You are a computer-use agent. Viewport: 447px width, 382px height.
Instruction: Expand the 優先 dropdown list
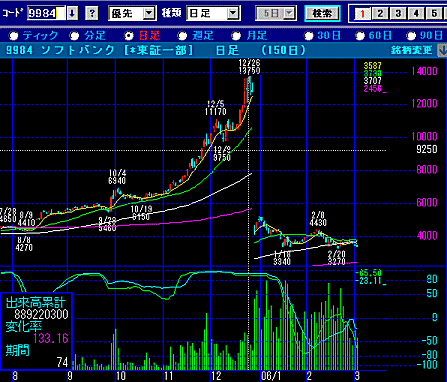149,13
